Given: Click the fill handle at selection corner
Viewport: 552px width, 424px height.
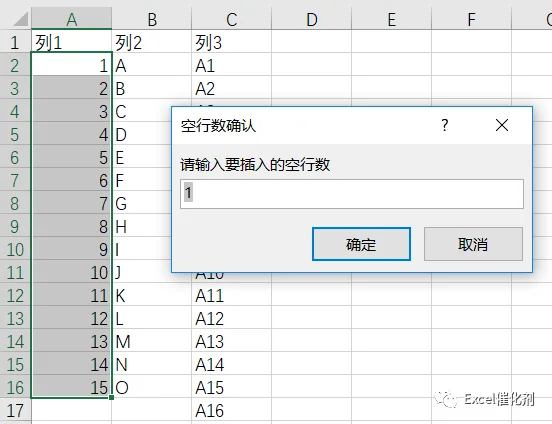Looking at the screenshot, I should 112,397.
